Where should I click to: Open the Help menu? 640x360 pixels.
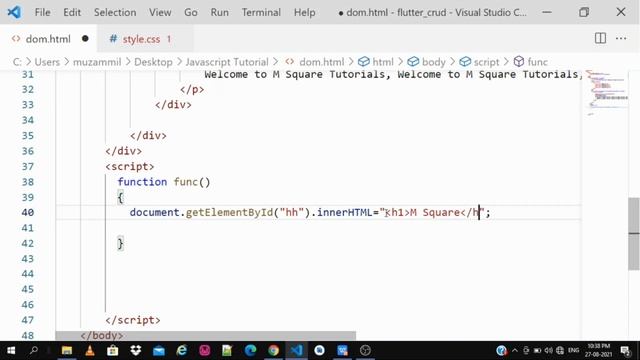[x=304, y=12]
